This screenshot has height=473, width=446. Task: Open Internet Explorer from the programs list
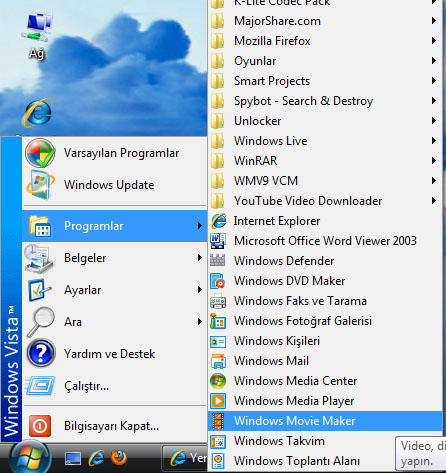pyautogui.click(x=325, y=221)
